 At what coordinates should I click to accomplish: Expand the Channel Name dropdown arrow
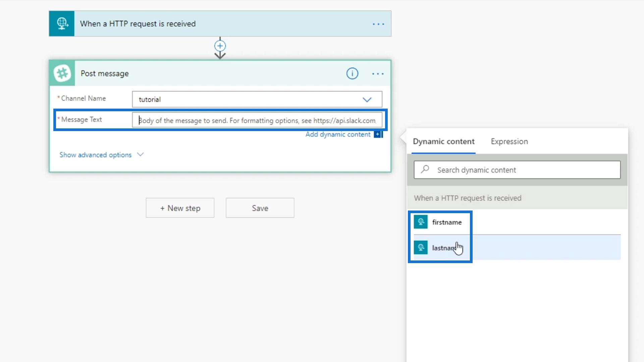(367, 100)
